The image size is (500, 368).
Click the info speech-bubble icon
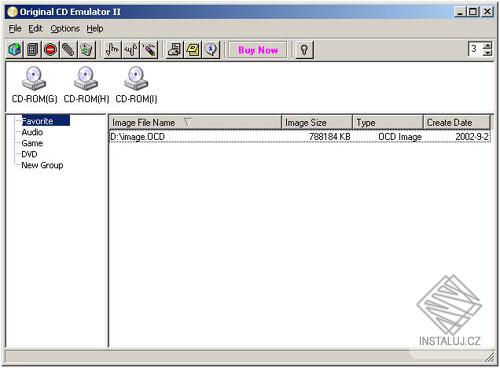click(211, 50)
